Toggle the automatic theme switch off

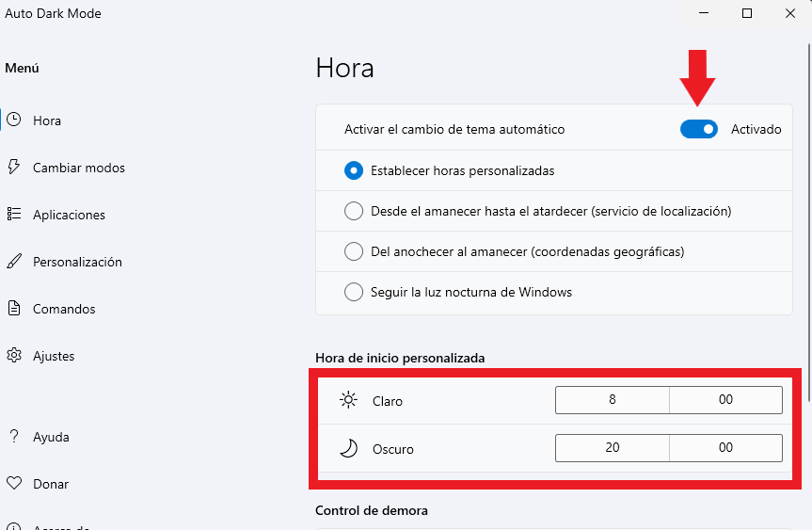(698, 129)
